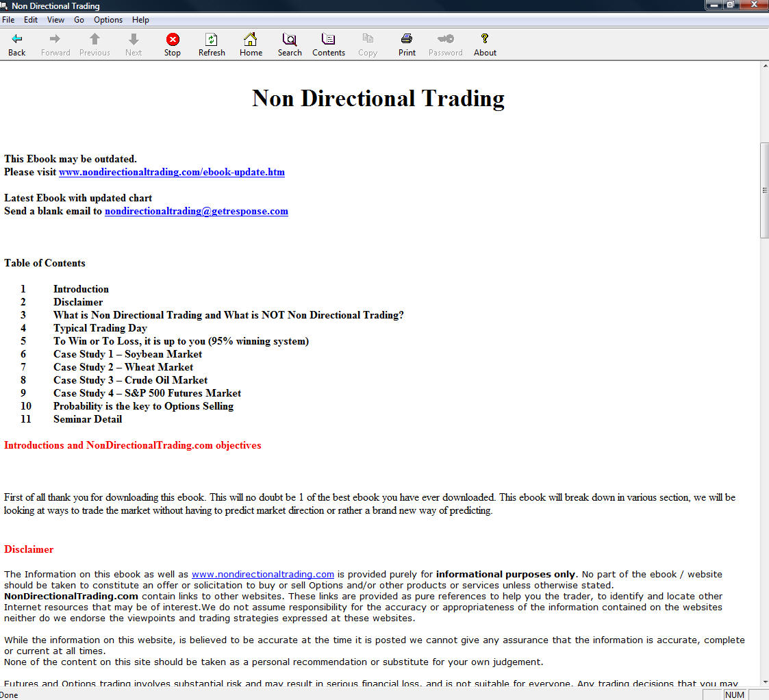
Task: Open the Options menu
Action: click(x=108, y=20)
